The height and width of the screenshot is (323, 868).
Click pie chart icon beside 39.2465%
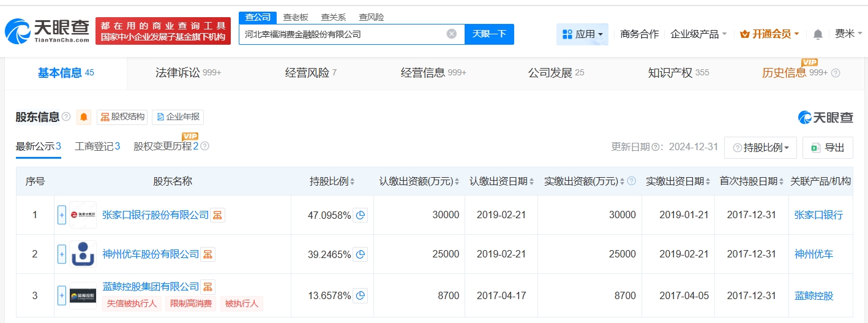coord(361,254)
